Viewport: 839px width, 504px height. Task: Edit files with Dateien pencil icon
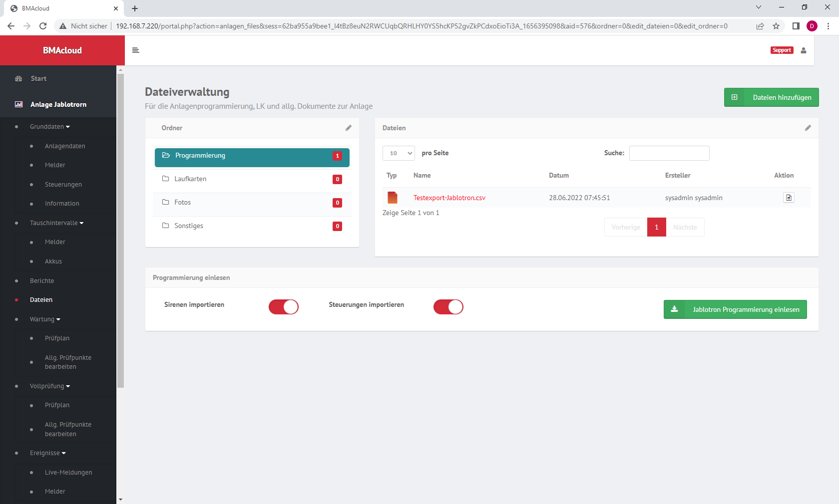[x=808, y=128]
